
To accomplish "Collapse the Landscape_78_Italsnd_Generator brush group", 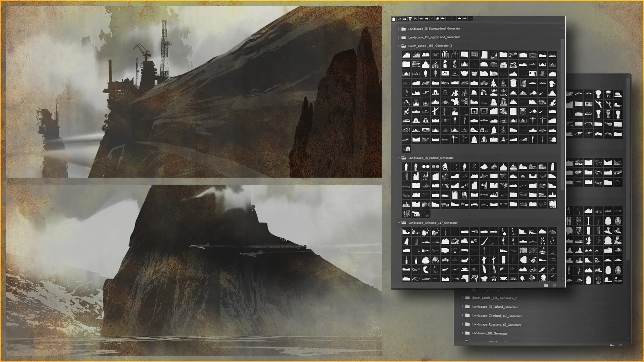I will pyautogui.click(x=399, y=158).
